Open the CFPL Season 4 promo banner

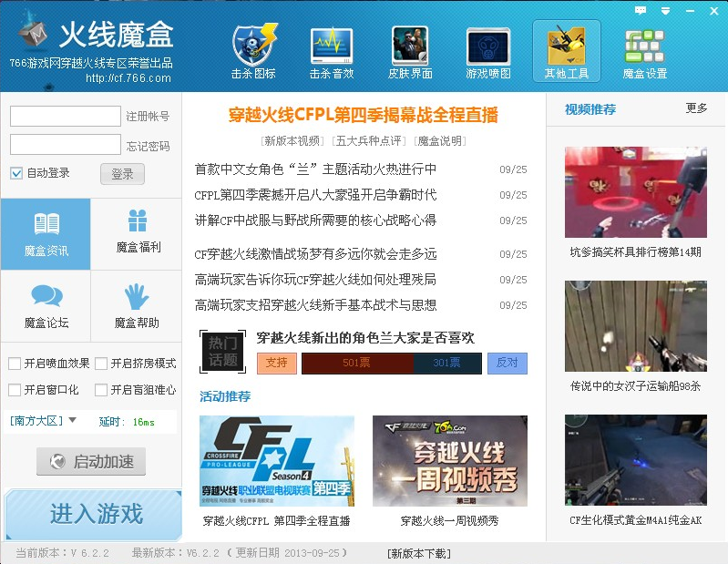pyautogui.click(x=277, y=461)
